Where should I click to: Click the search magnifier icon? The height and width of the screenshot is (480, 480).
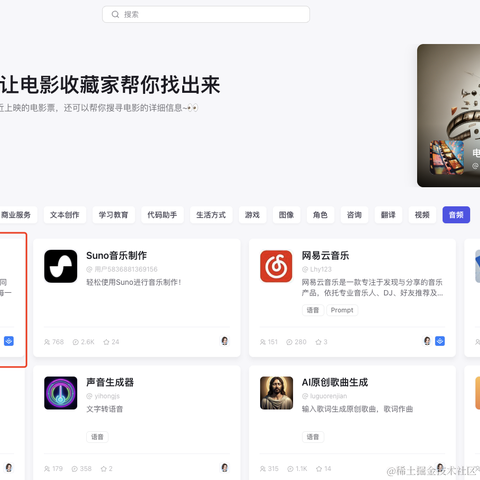pos(115,14)
